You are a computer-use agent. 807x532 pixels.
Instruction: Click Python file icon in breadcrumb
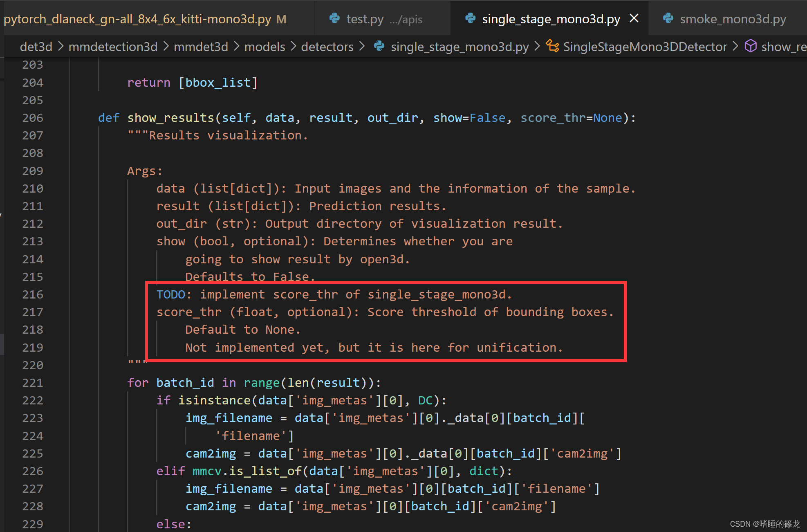(x=379, y=46)
